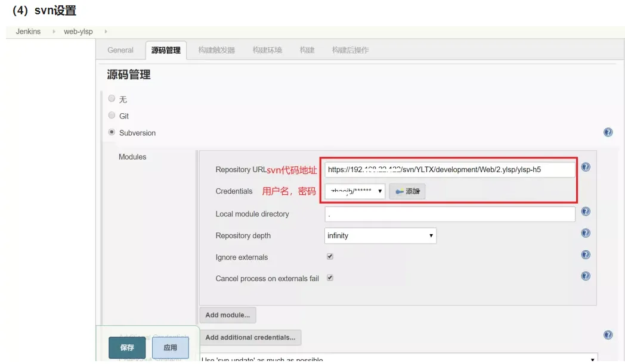This screenshot has height=364, width=625.
Task: Toggle Cancel process on externals fail checkbox
Action: (330, 278)
